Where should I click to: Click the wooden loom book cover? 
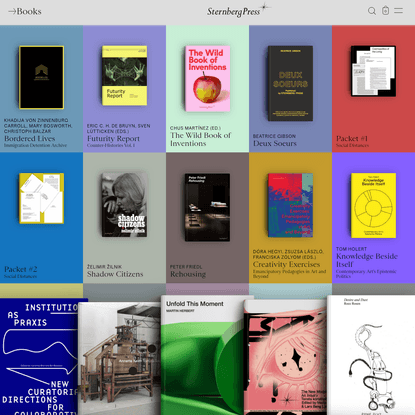120,358
